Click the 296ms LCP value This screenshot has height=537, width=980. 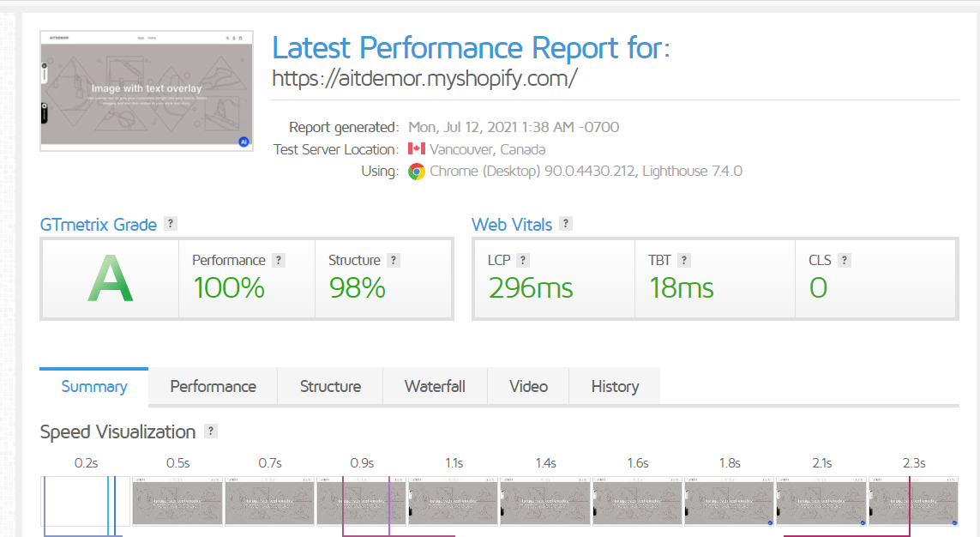pos(531,288)
